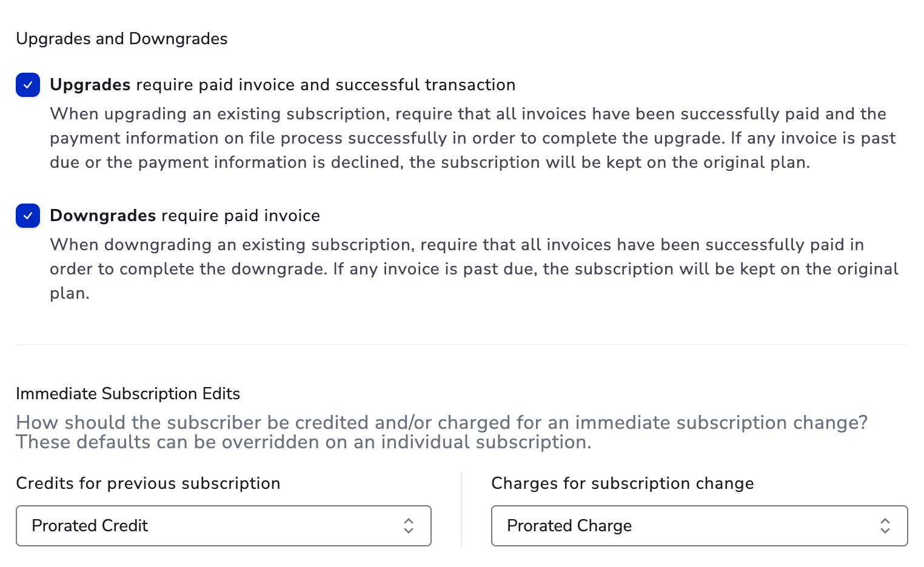Select the Prorated Charge text in the dropdown
Screen dimensions: 924x567
569,526
